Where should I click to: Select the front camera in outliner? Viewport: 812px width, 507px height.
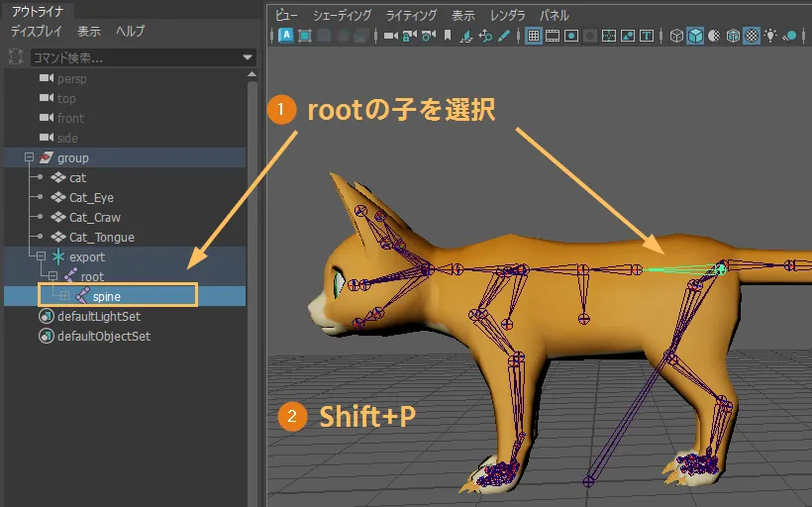pyautogui.click(x=70, y=118)
